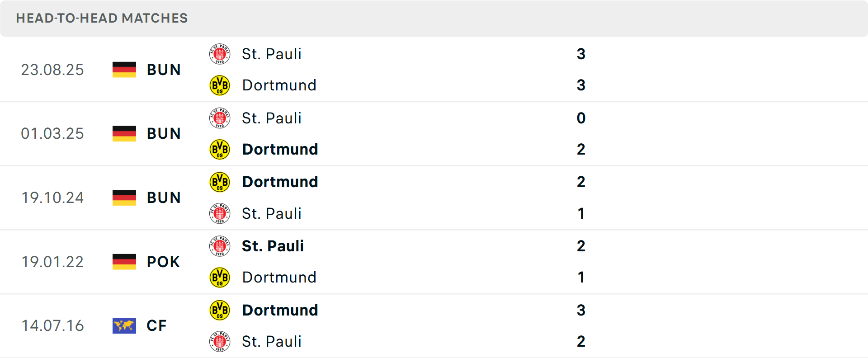Click German flag beside 01.03.25 BUN
The image size is (868, 358).
point(124,134)
